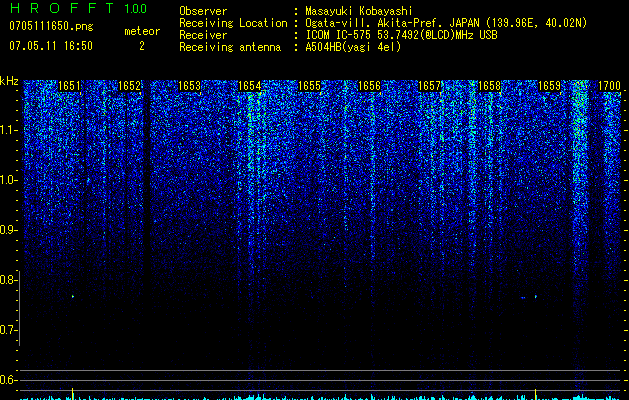
Task: Click the bright meteor echo dot near 1659
Action: (x=536, y=297)
